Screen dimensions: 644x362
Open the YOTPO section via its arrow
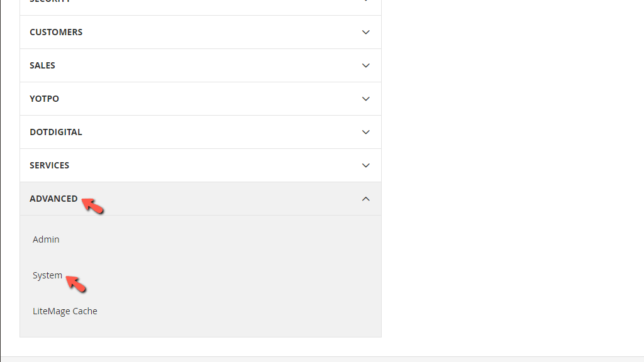point(365,99)
